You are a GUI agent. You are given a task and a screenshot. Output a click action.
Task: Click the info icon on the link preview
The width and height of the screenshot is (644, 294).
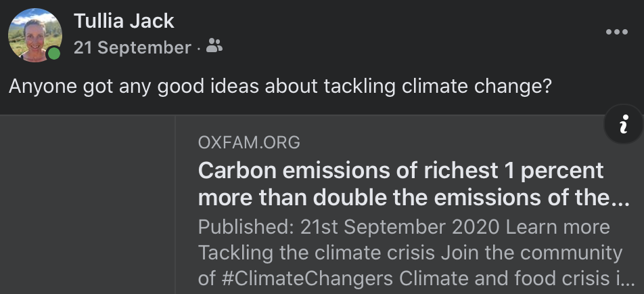[x=624, y=124]
